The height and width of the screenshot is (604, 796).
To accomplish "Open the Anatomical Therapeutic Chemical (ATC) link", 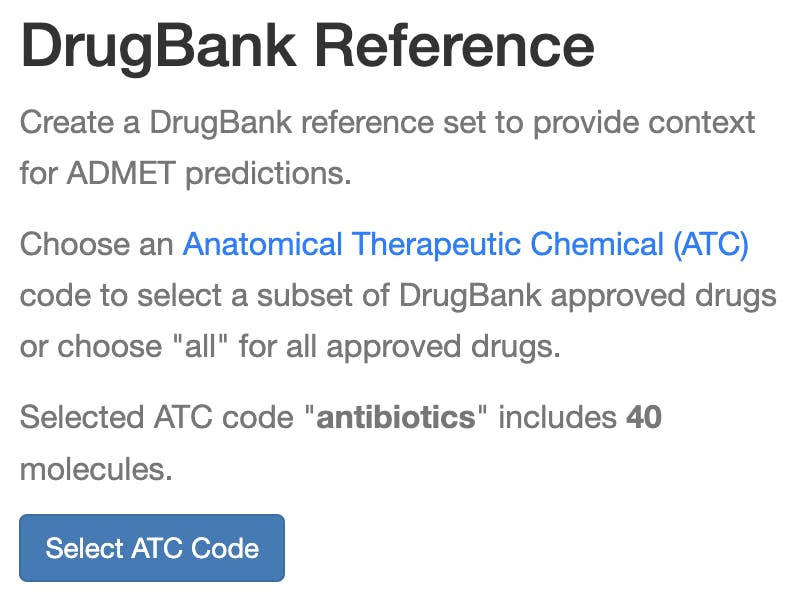I will tap(465, 245).
